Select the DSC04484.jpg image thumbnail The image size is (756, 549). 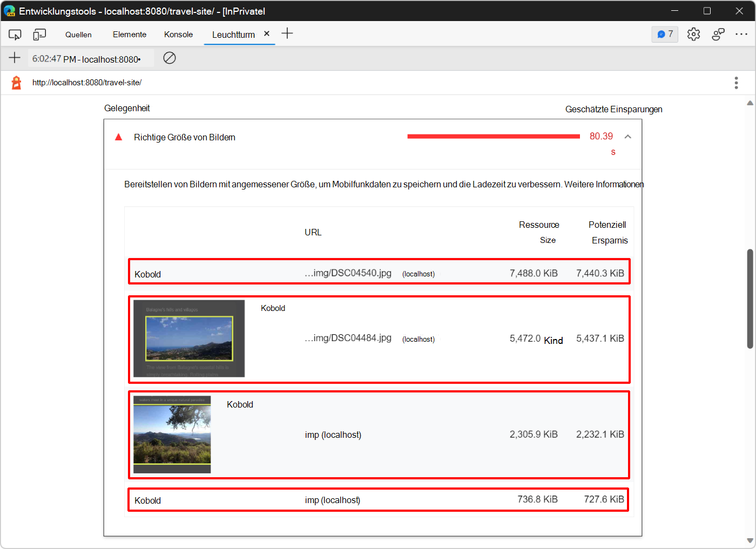click(x=188, y=338)
